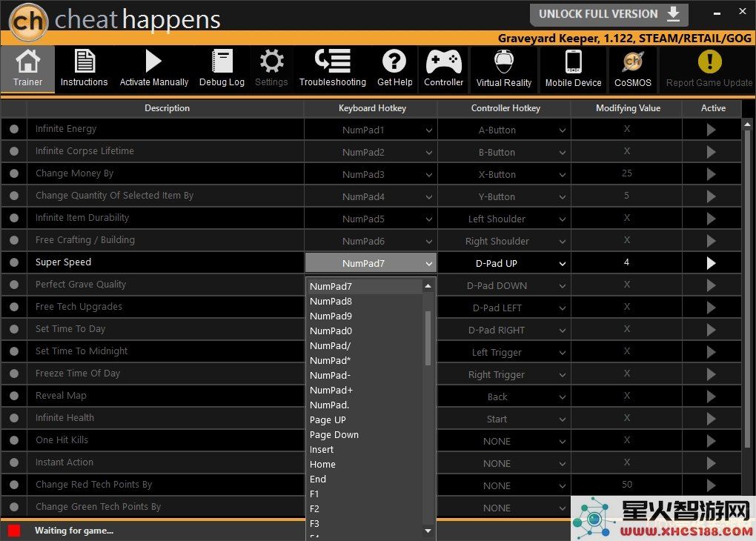756x541 pixels.
Task: Toggle the Free Tech Upgrades status dot
Action: (14, 307)
